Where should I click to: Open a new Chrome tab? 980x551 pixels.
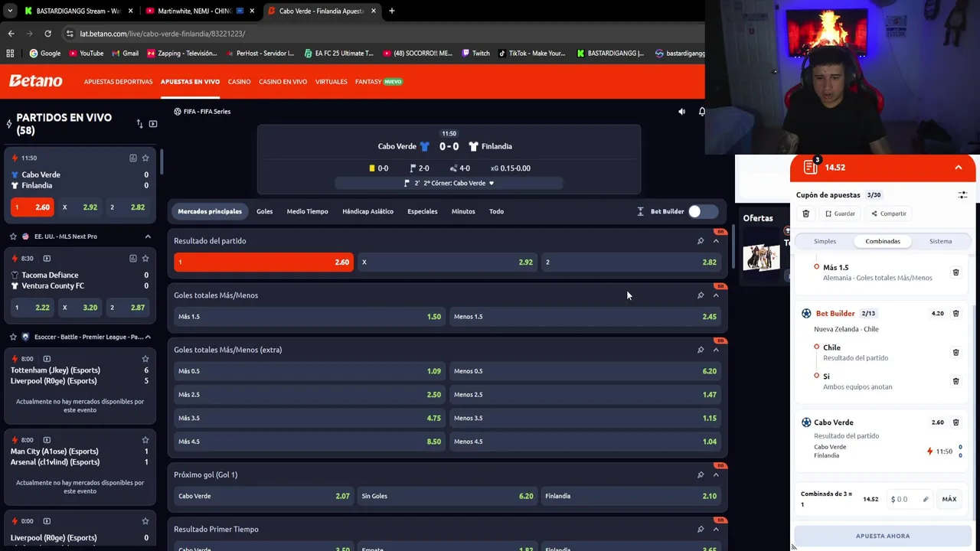click(x=391, y=11)
